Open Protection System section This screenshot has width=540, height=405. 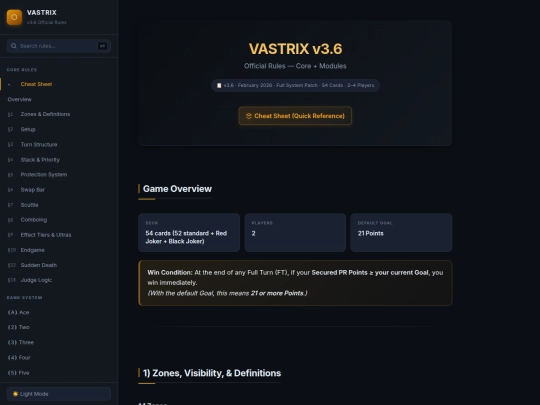point(59,175)
